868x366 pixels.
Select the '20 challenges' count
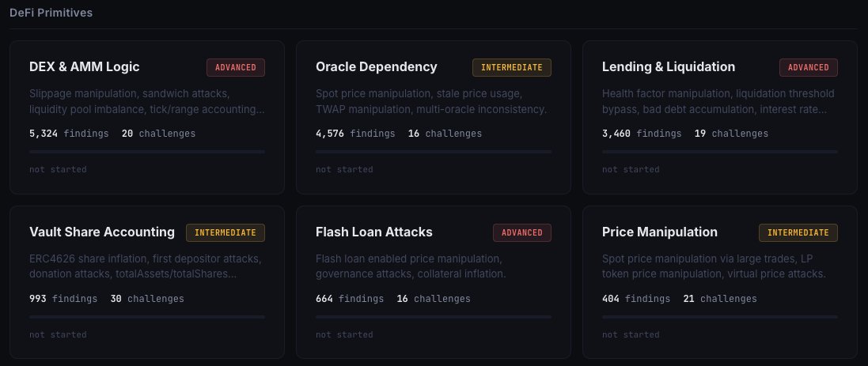(158, 134)
